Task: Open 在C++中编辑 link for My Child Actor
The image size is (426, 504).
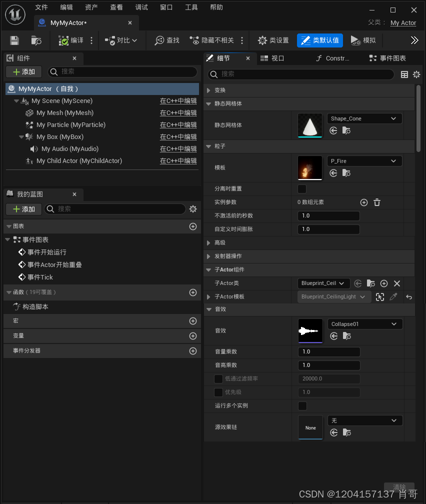Action: point(178,160)
